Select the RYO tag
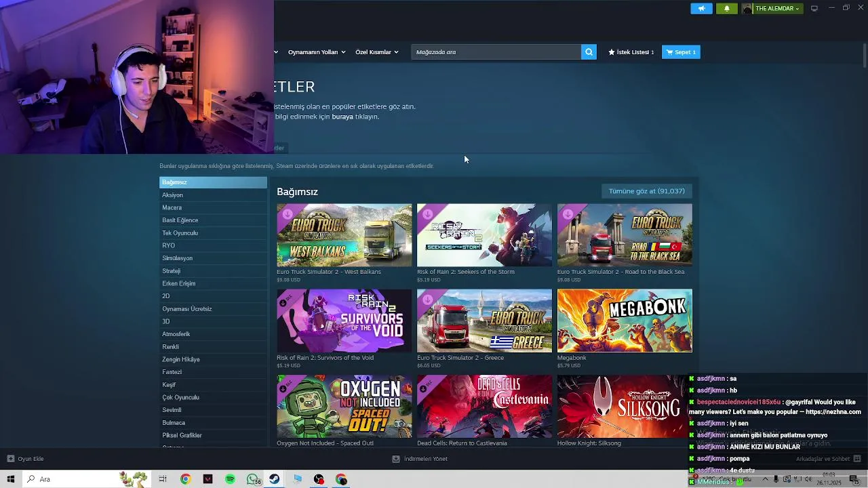Viewport: 868px width, 488px height. [x=213, y=245]
